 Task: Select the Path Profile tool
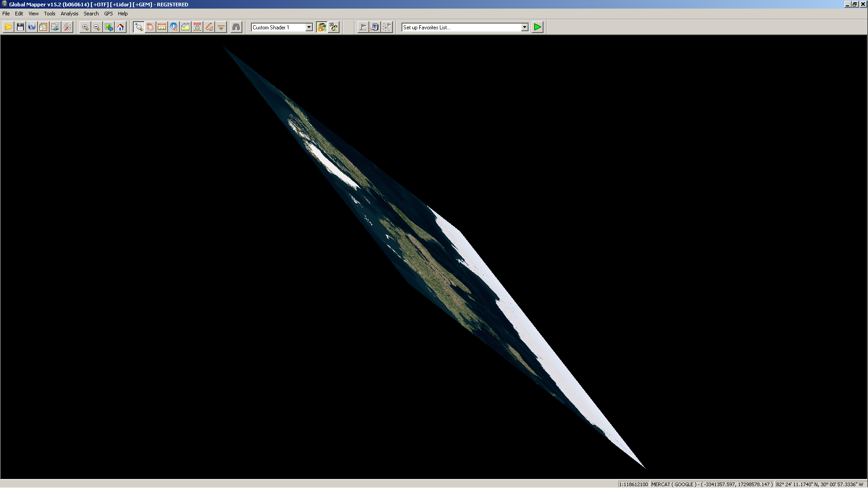[185, 27]
